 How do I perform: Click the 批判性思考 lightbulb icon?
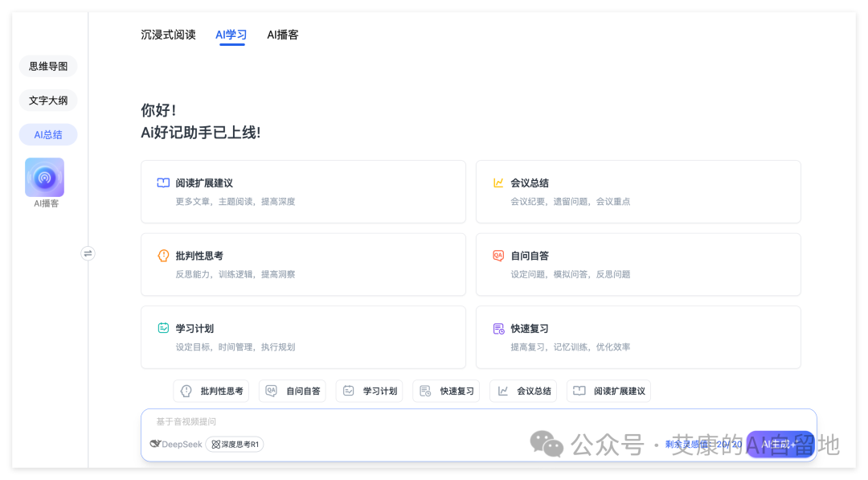pos(162,256)
